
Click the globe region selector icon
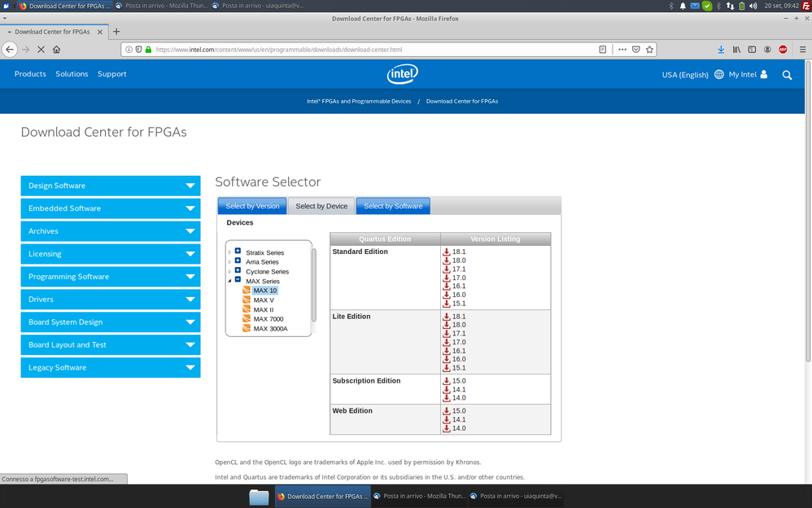tap(718, 74)
